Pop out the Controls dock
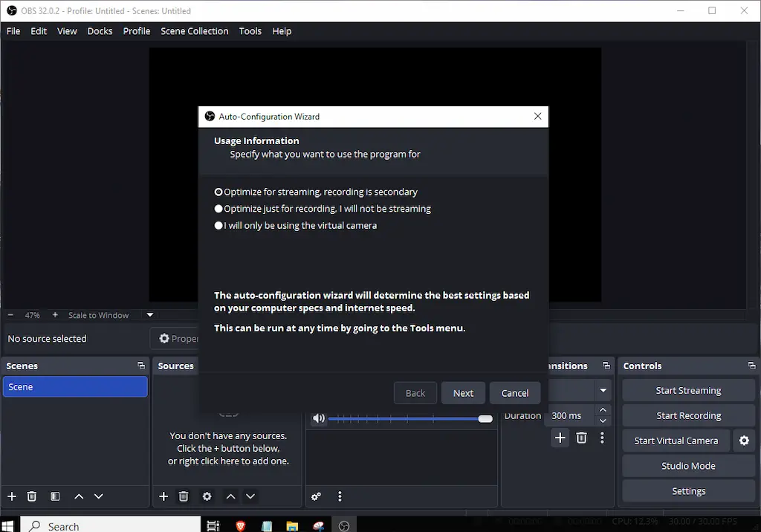Viewport: 761px width, 532px height. tap(752, 366)
